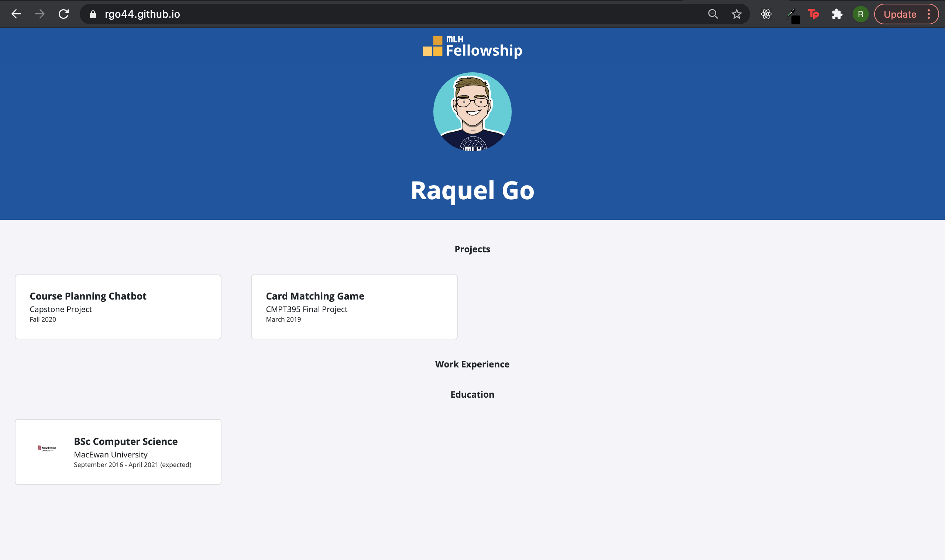This screenshot has height=560, width=945.
Task: Click the zoom magnifier icon in address bar
Action: 713,14
